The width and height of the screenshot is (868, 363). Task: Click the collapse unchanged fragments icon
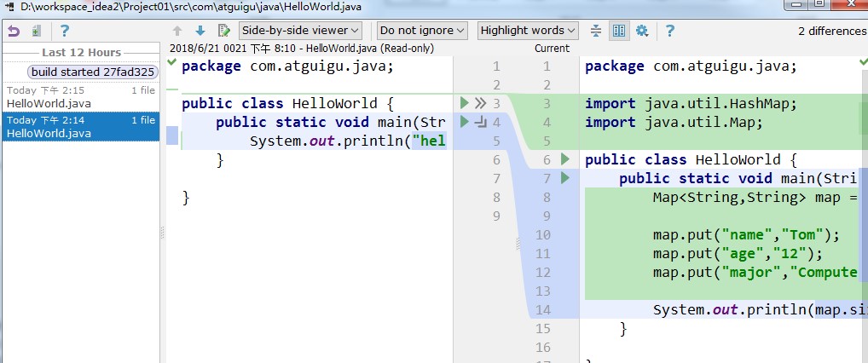click(597, 31)
